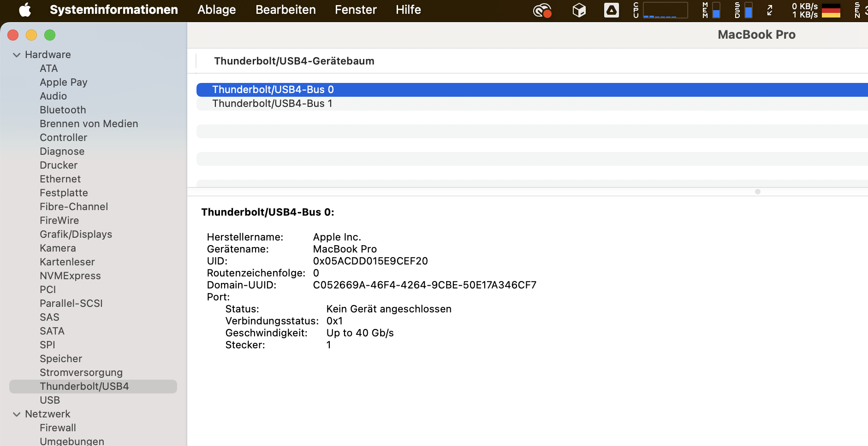Click the Gerätename value MacBook Pro

(x=345, y=249)
